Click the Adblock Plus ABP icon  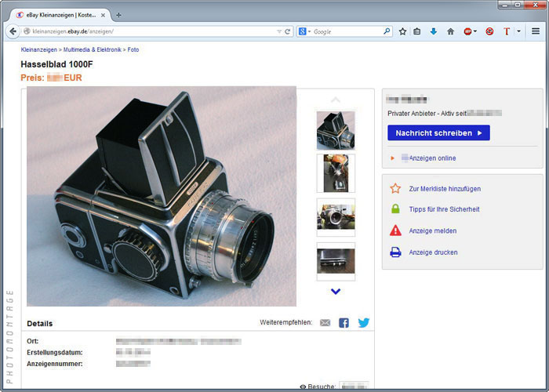coord(467,31)
